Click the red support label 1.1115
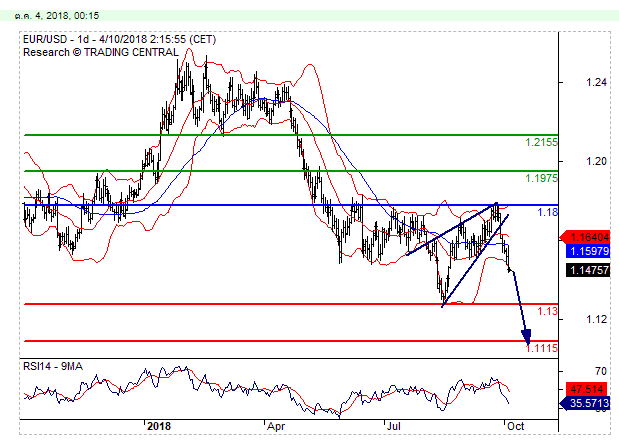619x443 pixels. click(x=542, y=348)
